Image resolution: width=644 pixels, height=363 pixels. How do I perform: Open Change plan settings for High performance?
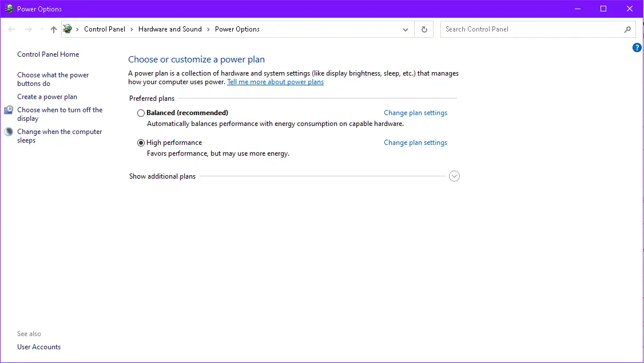tap(415, 142)
